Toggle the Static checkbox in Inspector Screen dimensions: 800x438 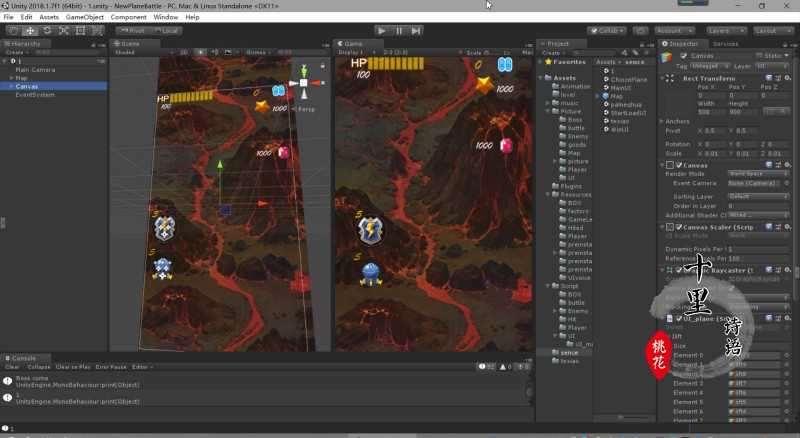pyautogui.click(x=759, y=55)
